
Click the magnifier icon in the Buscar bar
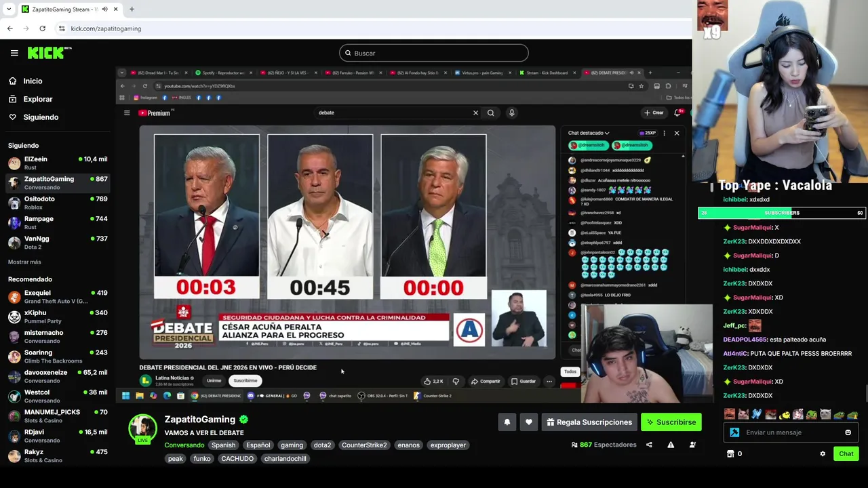click(348, 53)
